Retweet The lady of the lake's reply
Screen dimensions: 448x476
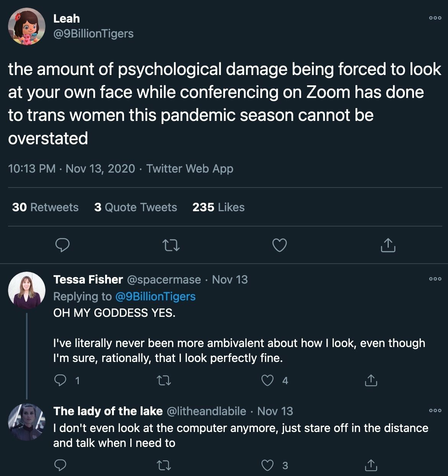(164, 465)
